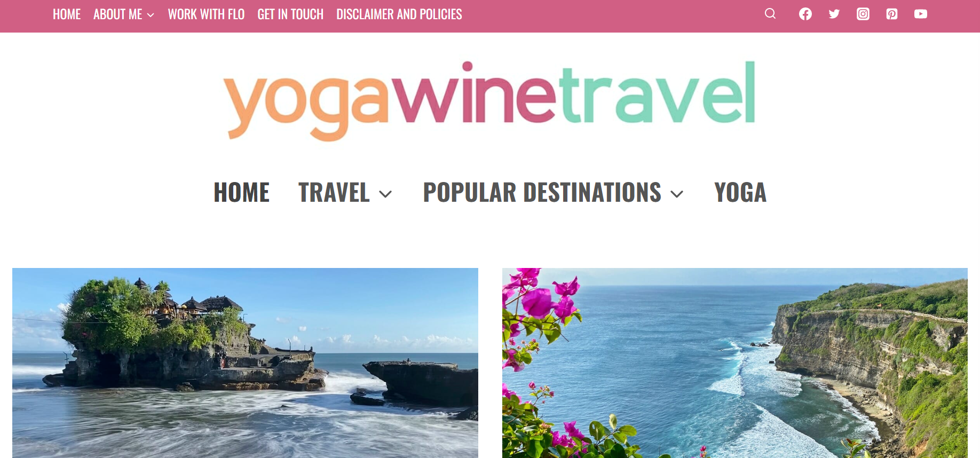Expand the Travel dropdown arrow
This screenshot has width=980, height=458.
(385, 194)
